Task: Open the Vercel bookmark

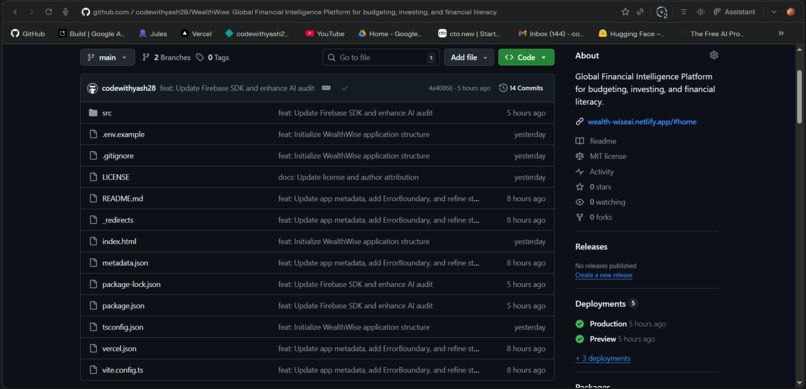Action: 196,33
